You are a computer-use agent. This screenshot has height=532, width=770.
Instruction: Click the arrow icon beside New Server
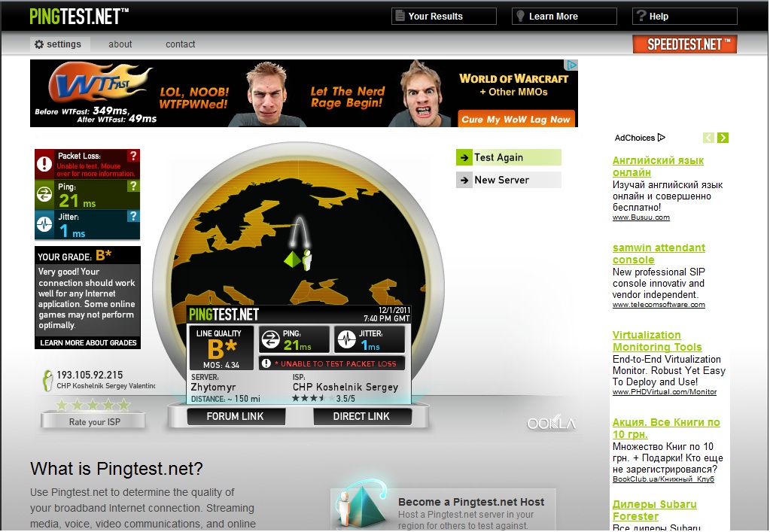coord(464,180)
